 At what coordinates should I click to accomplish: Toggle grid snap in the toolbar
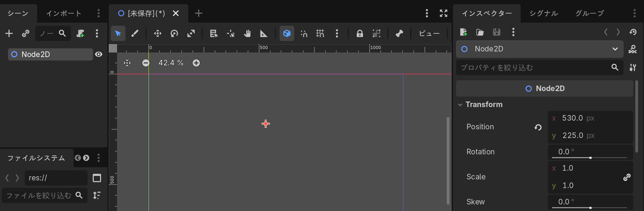click(320, 33)
